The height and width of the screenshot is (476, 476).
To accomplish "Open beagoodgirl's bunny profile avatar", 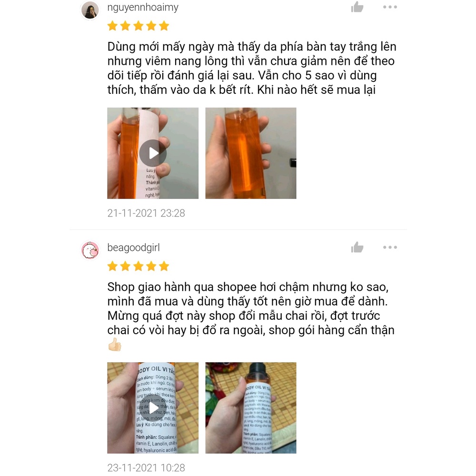I will coord(90,250).
